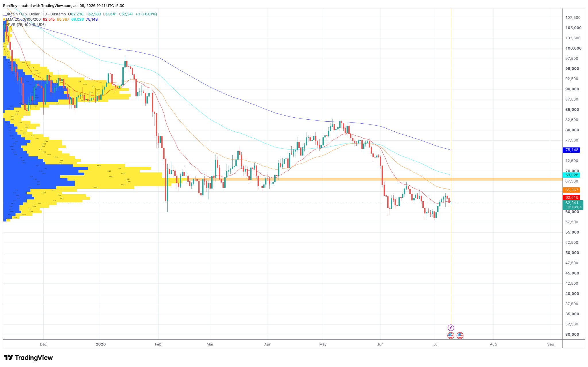
Task: Click the blue 75,148 EMA price tag on the scale
Action: point(572,150)
